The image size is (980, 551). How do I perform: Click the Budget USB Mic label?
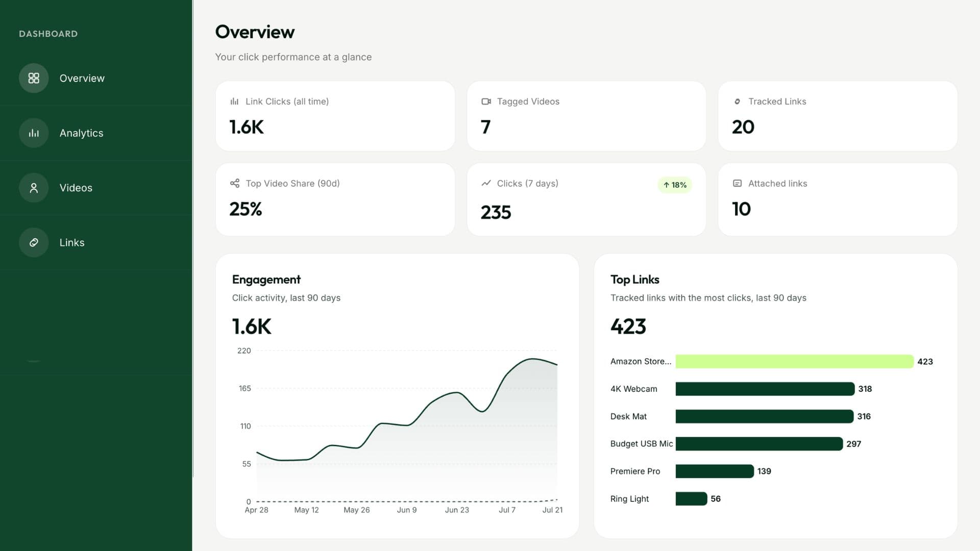pos(642,444)
